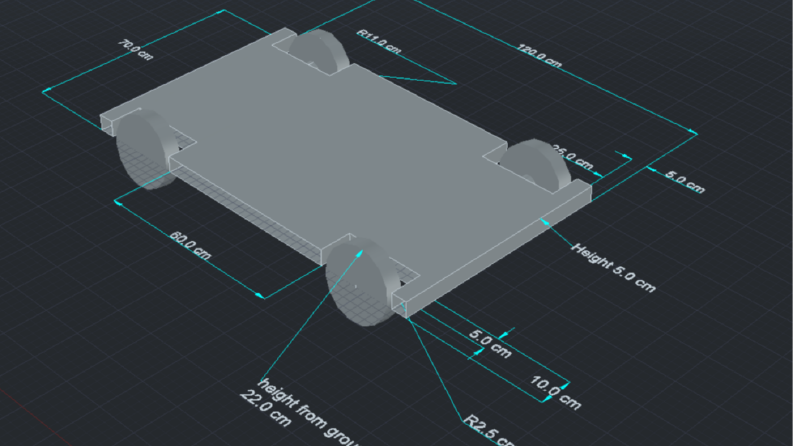Viewport: 793px width, 446px height.
Task: Select the 60.0 cm dimension label
Action: tap(190, 245)
